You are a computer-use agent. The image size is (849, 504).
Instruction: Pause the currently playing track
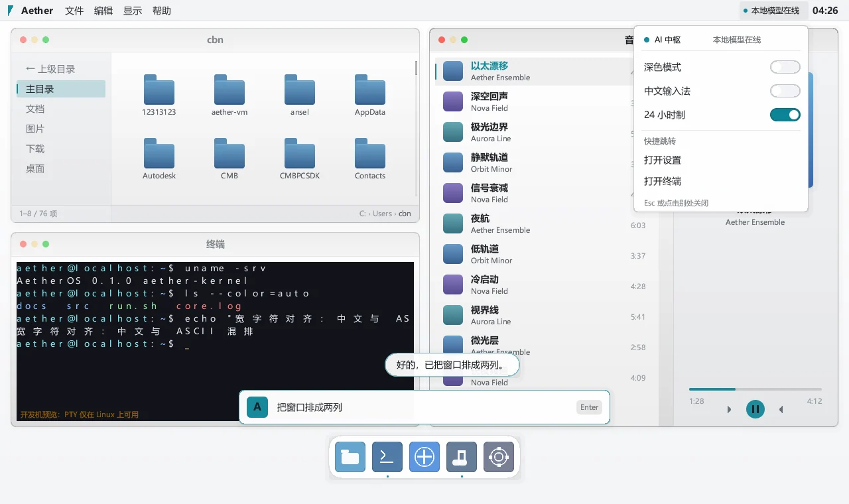click(x=755, y=409)
